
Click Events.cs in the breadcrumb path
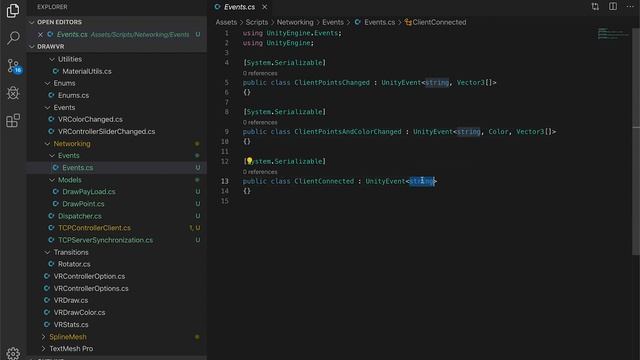coord(379,22)
